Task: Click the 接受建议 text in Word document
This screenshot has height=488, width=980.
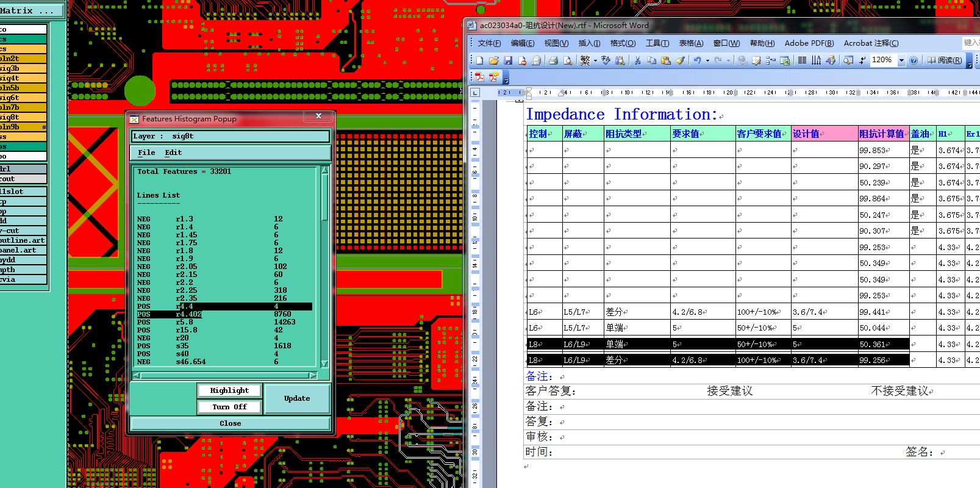Action: pyautogui.click(x=729, y=391)
